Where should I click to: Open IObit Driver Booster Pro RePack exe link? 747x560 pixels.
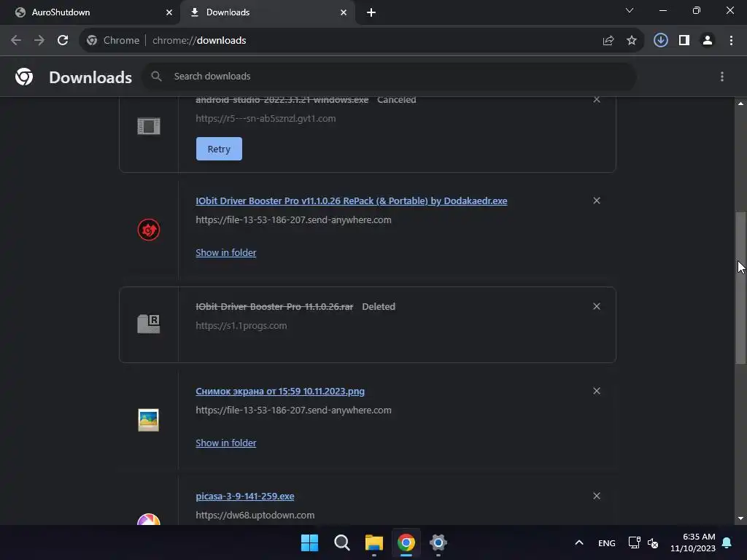(351, 201)
